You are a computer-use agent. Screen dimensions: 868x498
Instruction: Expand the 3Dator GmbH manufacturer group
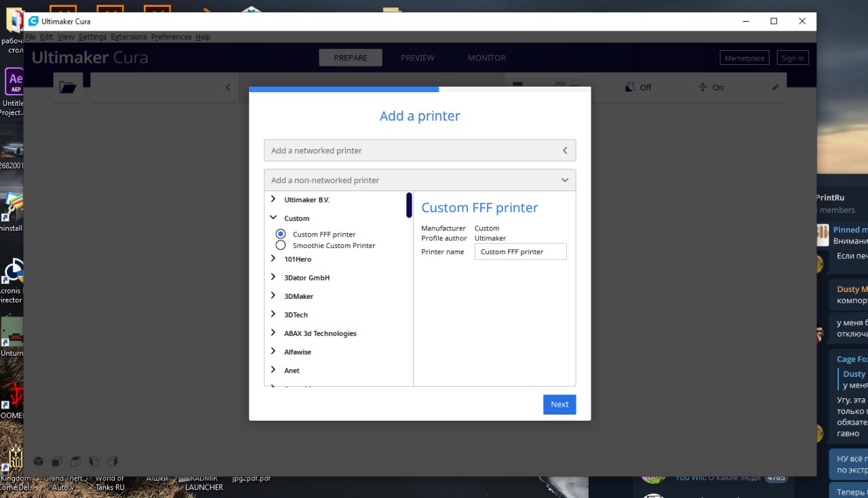tap(273, 277)
